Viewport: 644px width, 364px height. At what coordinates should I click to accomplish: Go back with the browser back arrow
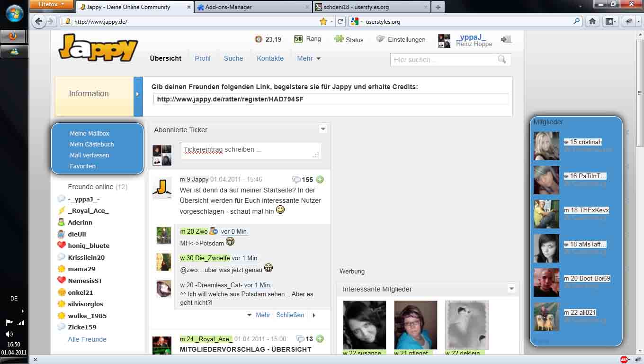[39, 21]
